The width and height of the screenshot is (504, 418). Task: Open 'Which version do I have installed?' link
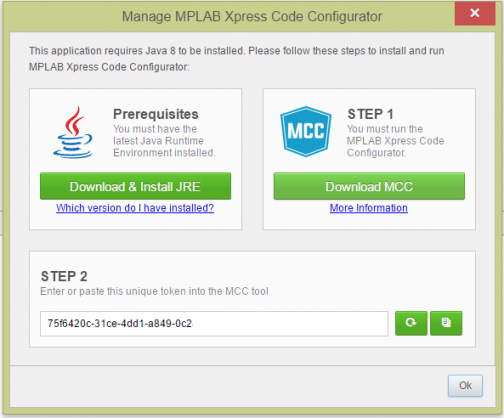point(135,208)
